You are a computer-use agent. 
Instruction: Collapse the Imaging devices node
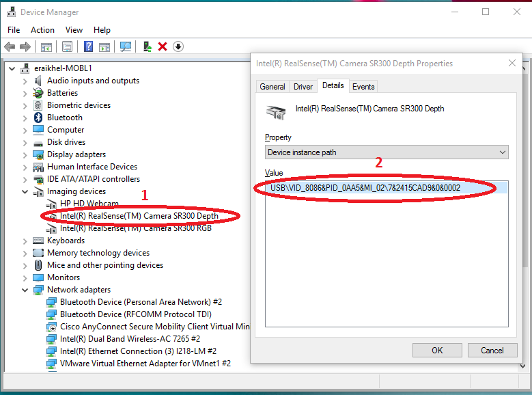click(x=25, y=191)
